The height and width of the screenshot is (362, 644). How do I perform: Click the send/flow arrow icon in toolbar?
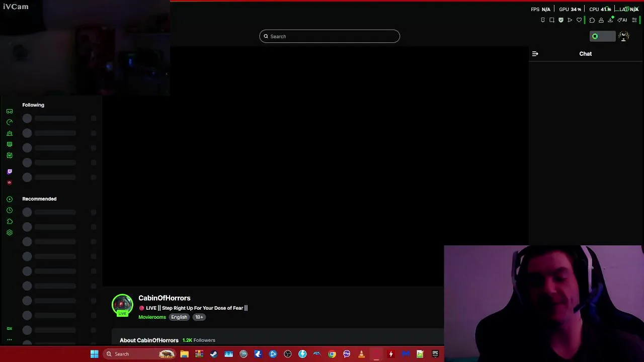click(x=570, y=20)
